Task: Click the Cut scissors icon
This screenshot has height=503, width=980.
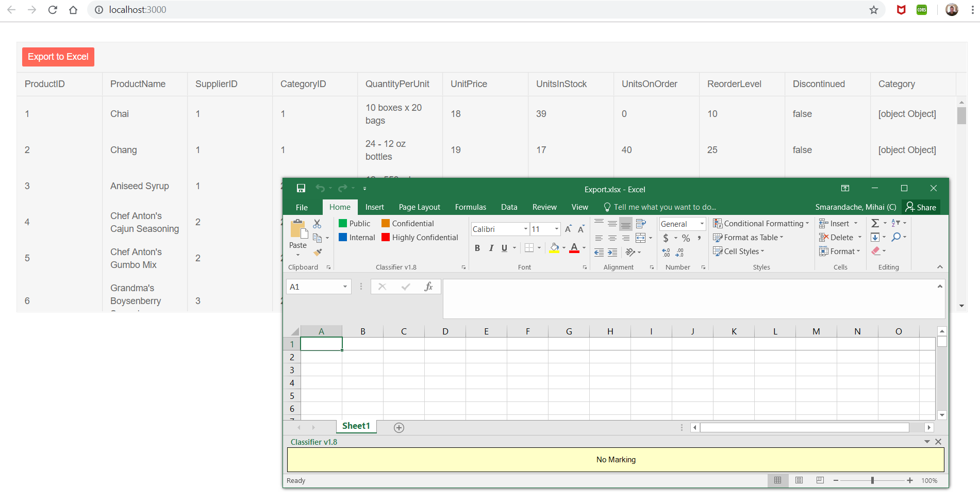Action: tap(317, 224)
